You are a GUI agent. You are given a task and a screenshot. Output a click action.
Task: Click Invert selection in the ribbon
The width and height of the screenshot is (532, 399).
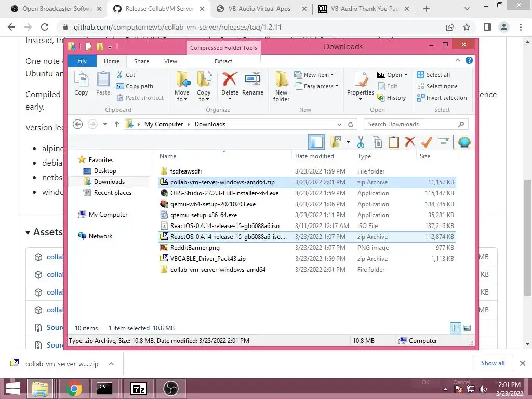coord(442,98)
